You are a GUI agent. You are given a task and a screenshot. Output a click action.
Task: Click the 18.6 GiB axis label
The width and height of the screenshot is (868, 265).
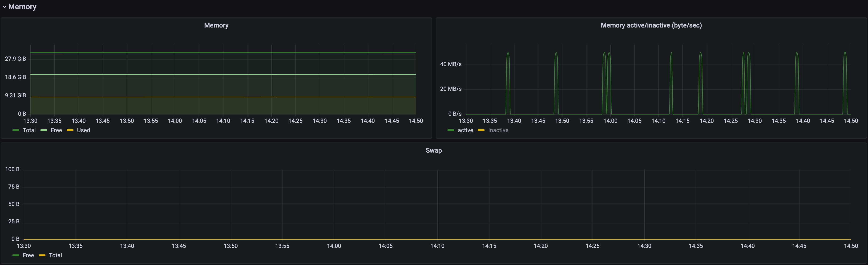(16, 77)
